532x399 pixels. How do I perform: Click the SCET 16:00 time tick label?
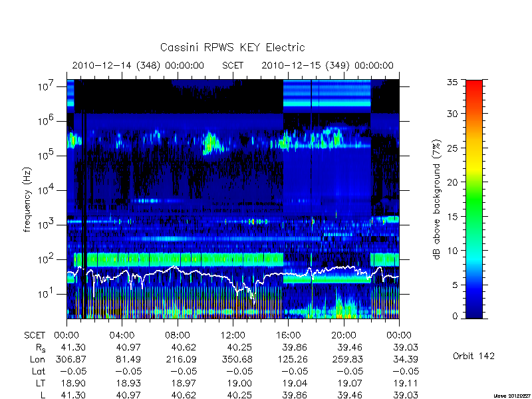288,335
